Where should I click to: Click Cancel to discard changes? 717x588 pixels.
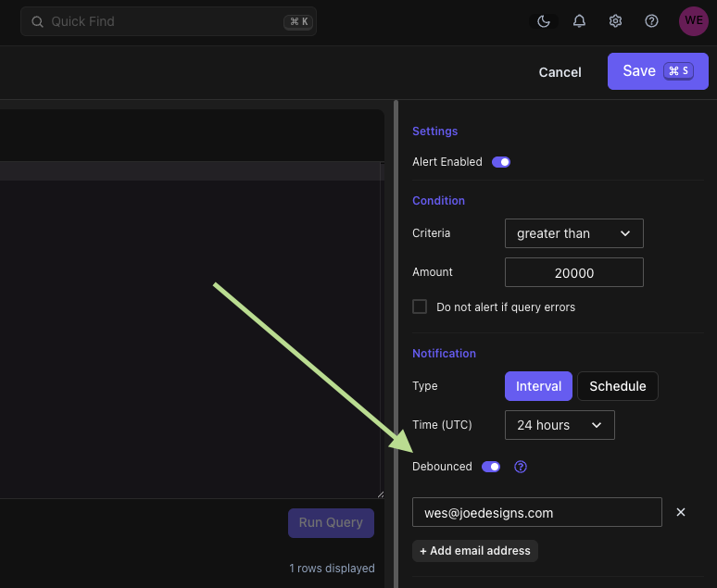[560, 72]
